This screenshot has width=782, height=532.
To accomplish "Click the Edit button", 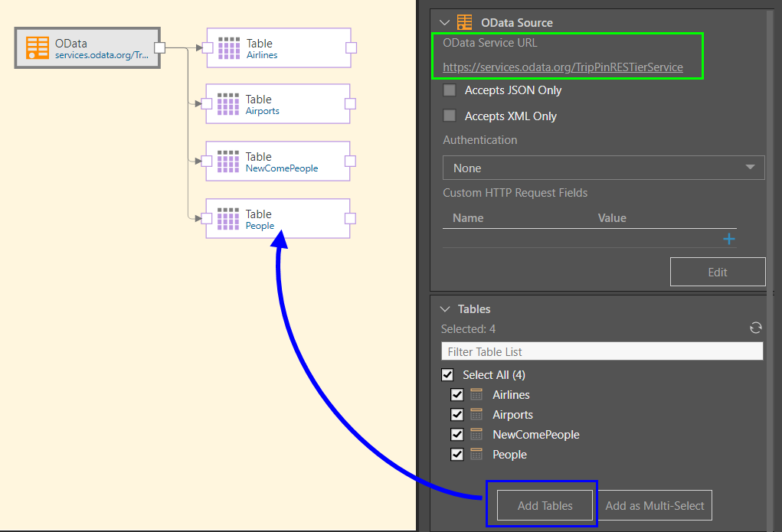I will pos(717,272).
